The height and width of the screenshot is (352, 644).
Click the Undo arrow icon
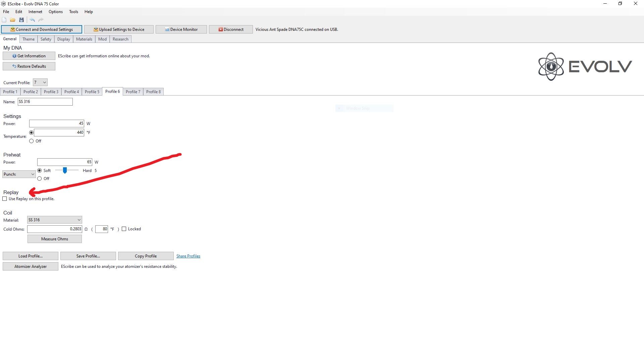(x=32, y=20)
